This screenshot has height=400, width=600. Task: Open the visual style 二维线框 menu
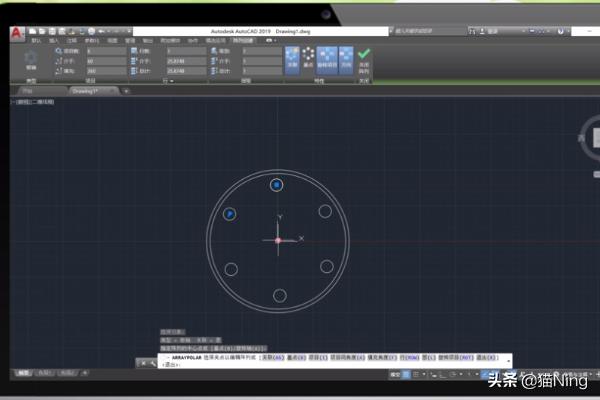(x=42, y=102)
